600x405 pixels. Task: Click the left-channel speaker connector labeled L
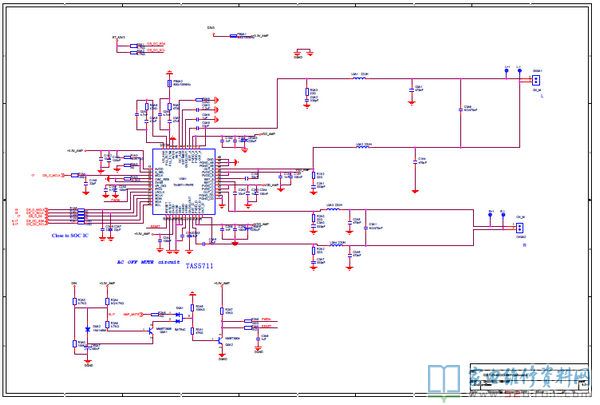click(x=536, y=80)
